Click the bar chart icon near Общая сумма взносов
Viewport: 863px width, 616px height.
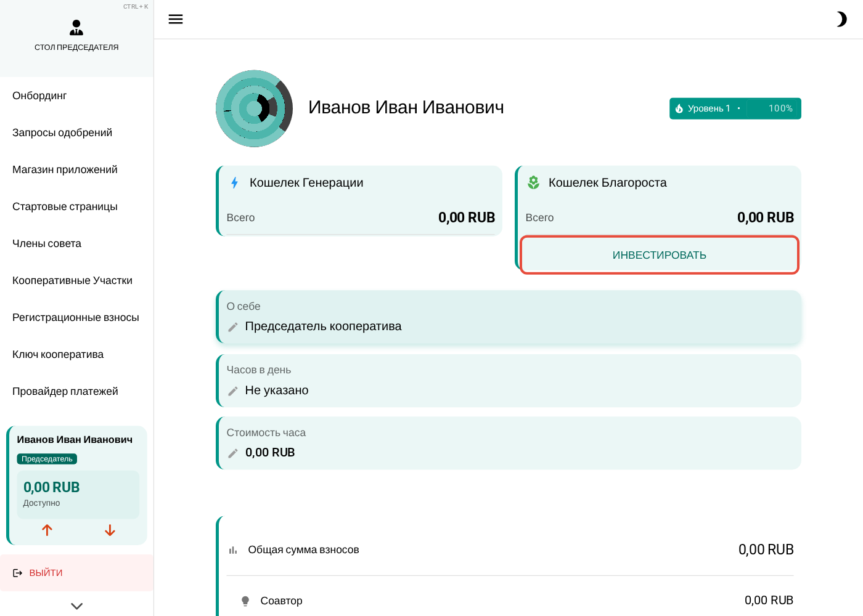point(233,550)
